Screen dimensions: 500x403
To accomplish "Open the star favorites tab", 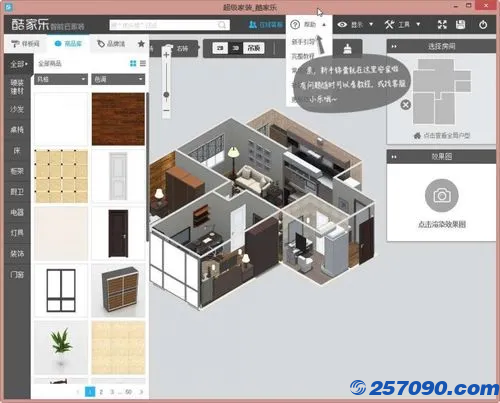I will click(x=141, y=43).
